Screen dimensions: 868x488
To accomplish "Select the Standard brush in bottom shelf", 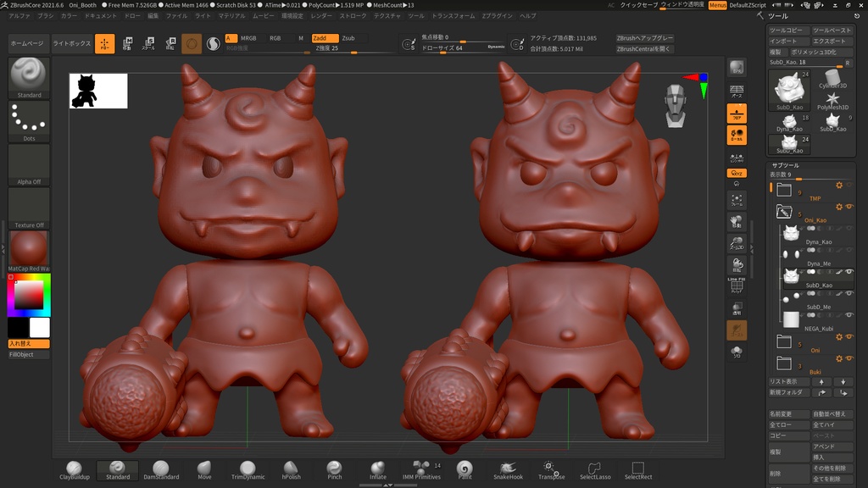I will 117,470.
